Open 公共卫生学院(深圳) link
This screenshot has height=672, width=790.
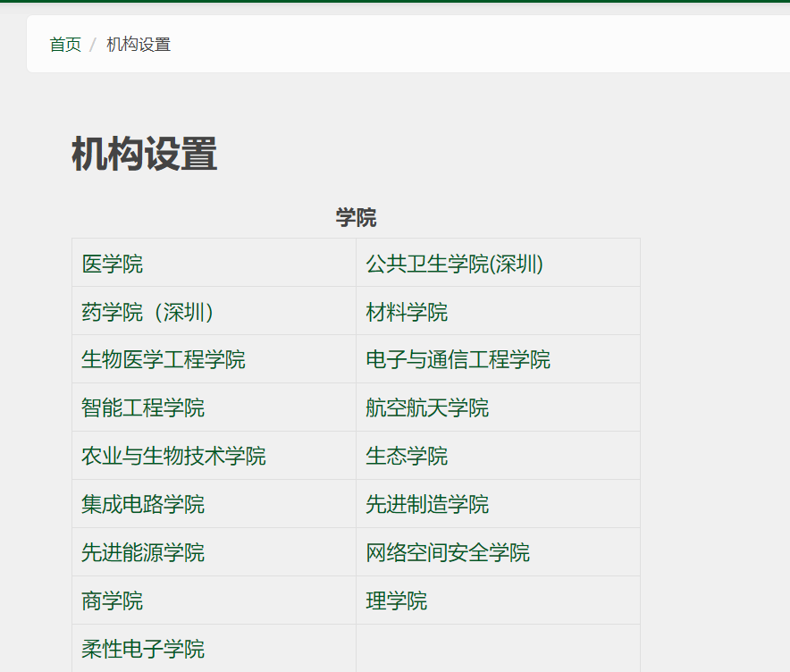pos(455,264)
